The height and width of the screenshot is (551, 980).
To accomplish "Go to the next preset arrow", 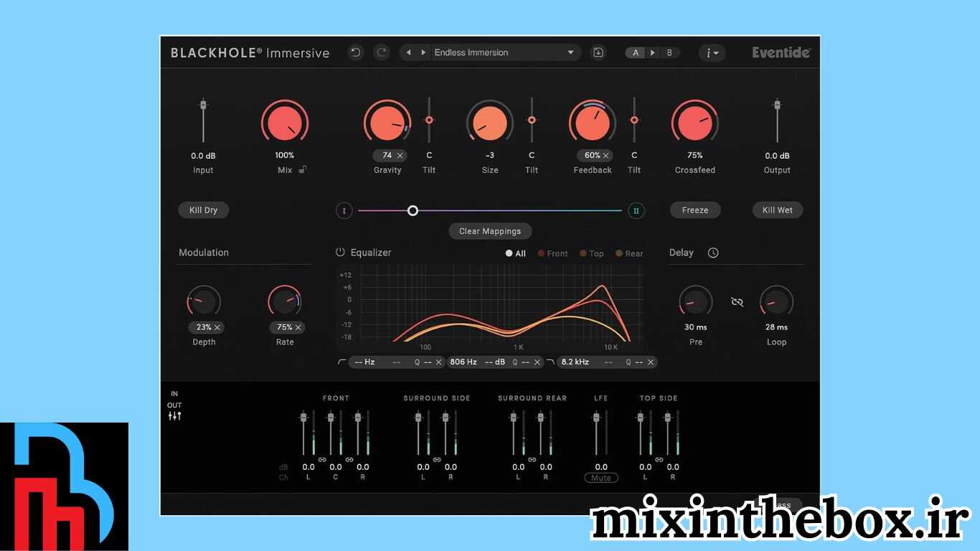I will click(x=423, y=52).
